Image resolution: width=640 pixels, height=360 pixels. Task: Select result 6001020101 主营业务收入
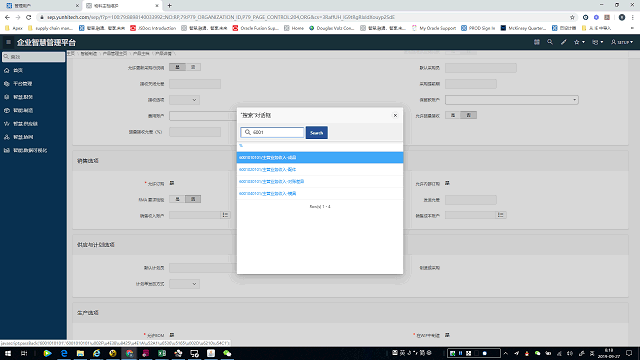click(320, 169)
